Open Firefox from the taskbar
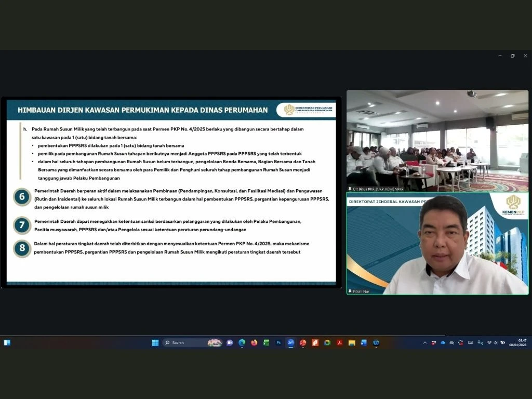Screen dimensions: 532x399 tap(254, 343)
